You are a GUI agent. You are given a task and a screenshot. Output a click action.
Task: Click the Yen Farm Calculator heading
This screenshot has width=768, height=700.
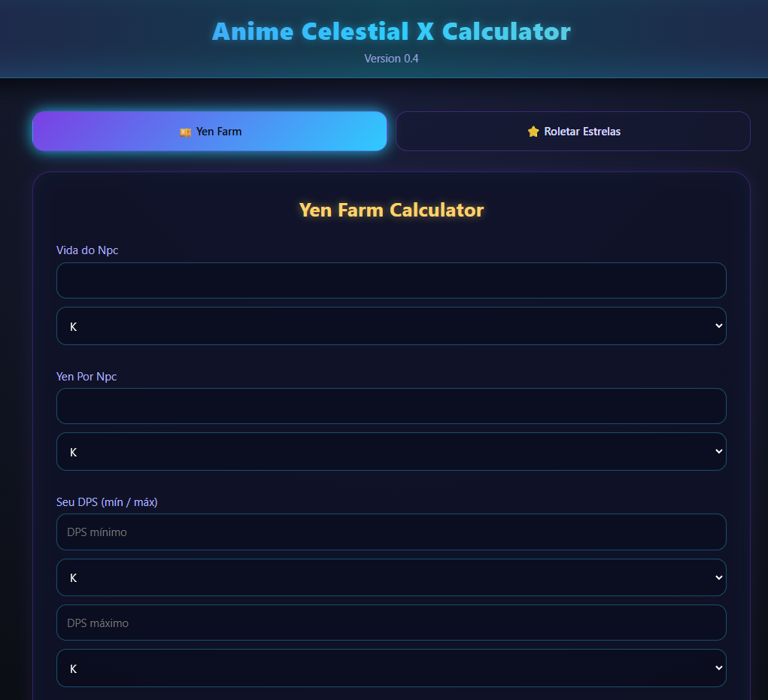click(x=391, y=210)
